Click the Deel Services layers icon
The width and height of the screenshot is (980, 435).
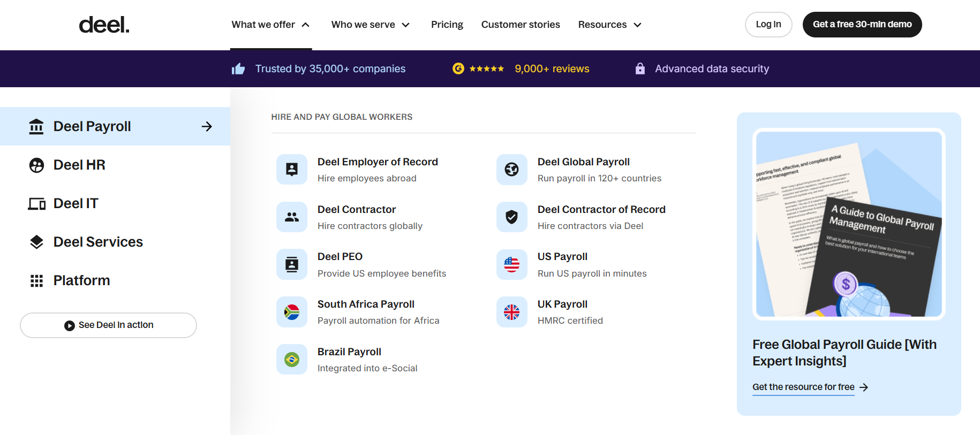[x=36, y=242]
